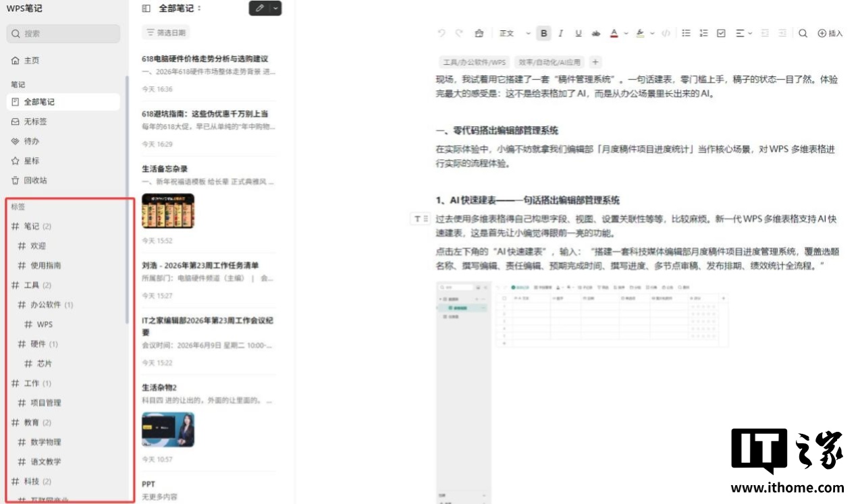This screenshot has width=856, height=504.
Task: Insert a checkbox to-do list
Action: tap(721, 33)
